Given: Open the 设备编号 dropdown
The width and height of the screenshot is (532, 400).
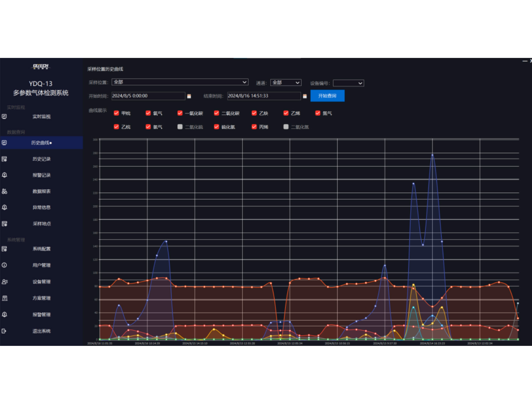Looking at the screenshot, I should (x=360, y=83).
